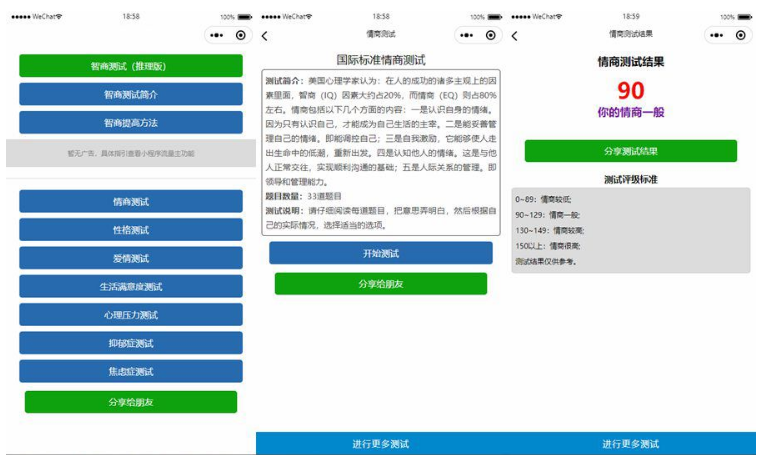The image size is (766, 455).
Task: Open 智商测试简介
Action: click(131, 94)
